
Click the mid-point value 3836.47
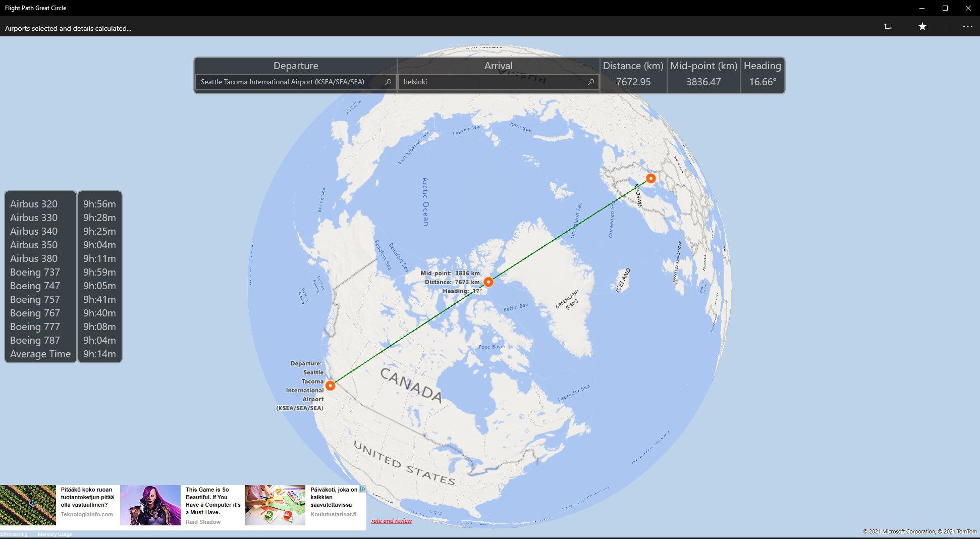[x=703, y=82]
